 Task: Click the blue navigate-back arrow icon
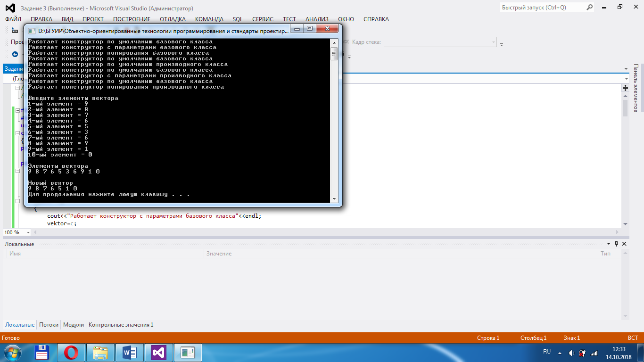click(x=15, y=54)
